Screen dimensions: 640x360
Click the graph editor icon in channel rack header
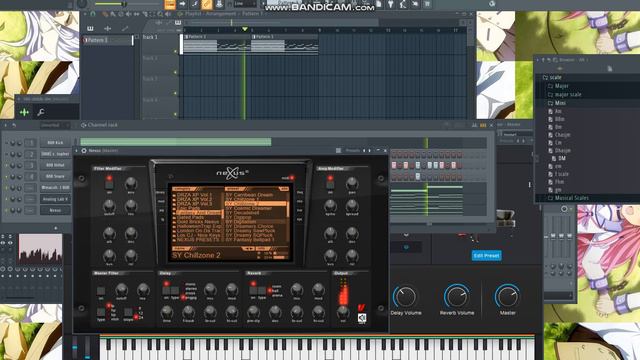[474, 125]
